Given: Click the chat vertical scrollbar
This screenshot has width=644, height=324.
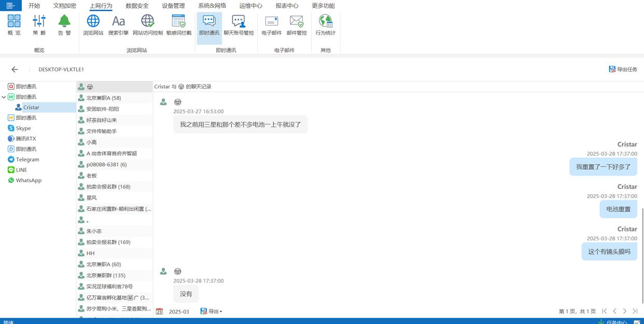Looking at the screenshot, I should (642, 254).
